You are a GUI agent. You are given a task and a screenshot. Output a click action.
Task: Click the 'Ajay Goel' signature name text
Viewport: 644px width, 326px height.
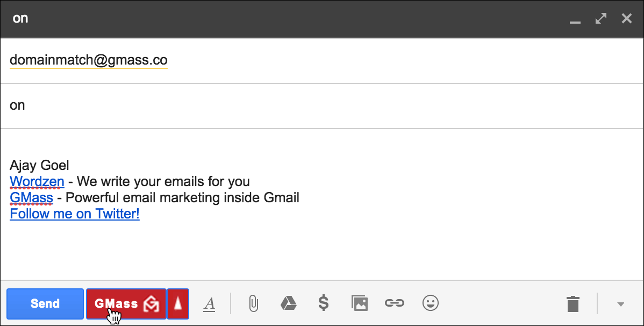(39, 165)
